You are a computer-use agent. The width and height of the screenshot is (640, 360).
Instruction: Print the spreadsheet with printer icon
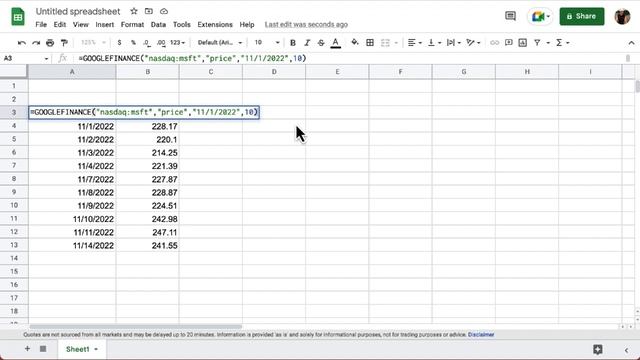point(50,42)
